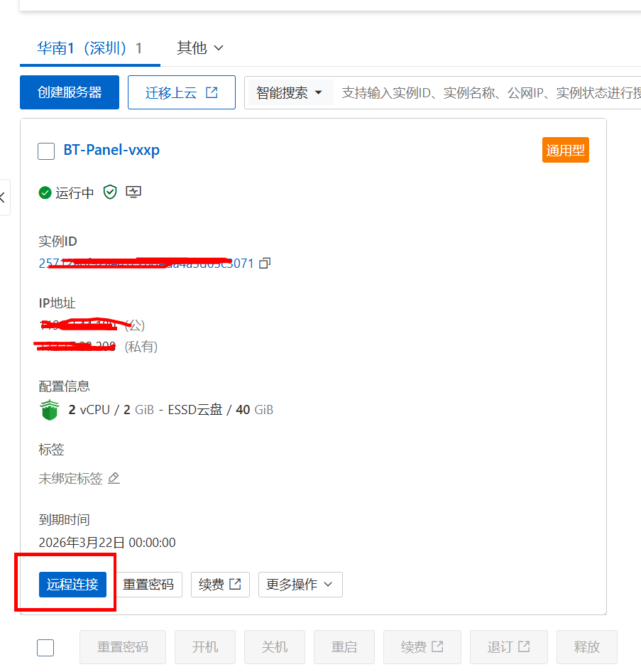Expand the 其他 regions dropdown
The height and width of the screenshot is (672, 641).
click(x=200, y=48)
